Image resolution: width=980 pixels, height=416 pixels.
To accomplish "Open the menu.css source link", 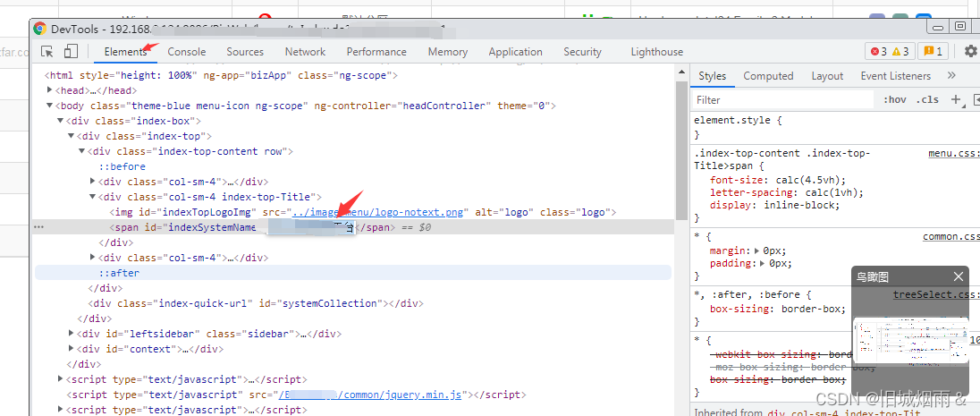I will point(954,152).
